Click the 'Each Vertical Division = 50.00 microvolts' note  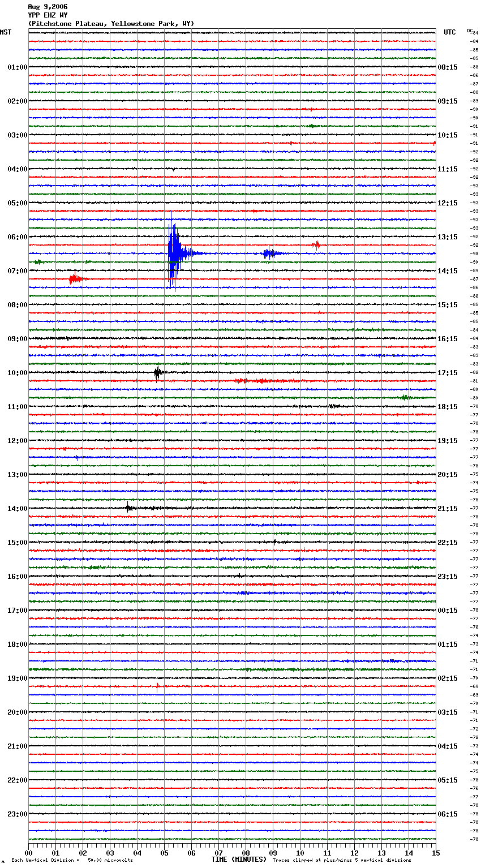click(72, 861)
